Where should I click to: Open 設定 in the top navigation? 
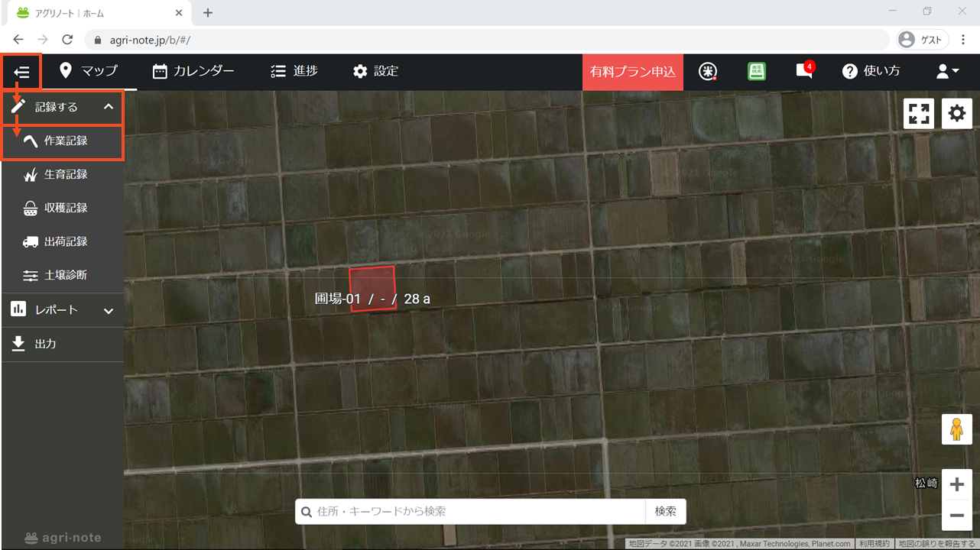(x=375, y=71)
